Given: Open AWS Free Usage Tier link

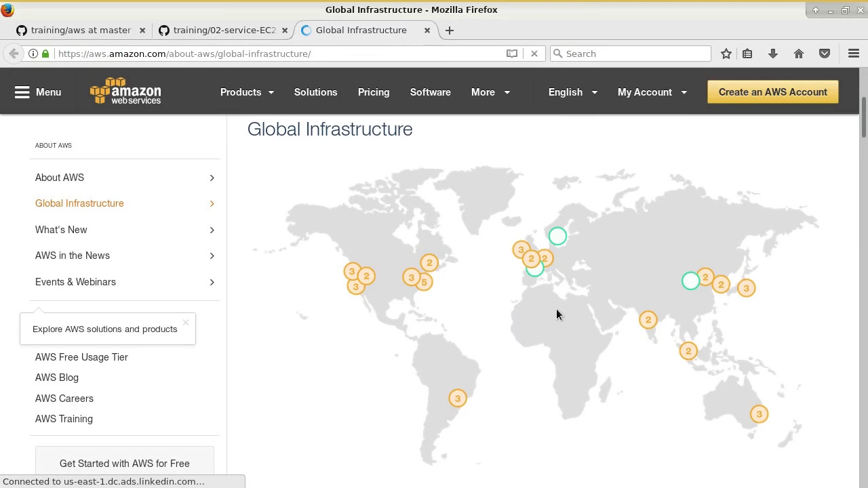Looking at the screenshot, I should click(81, 357).
